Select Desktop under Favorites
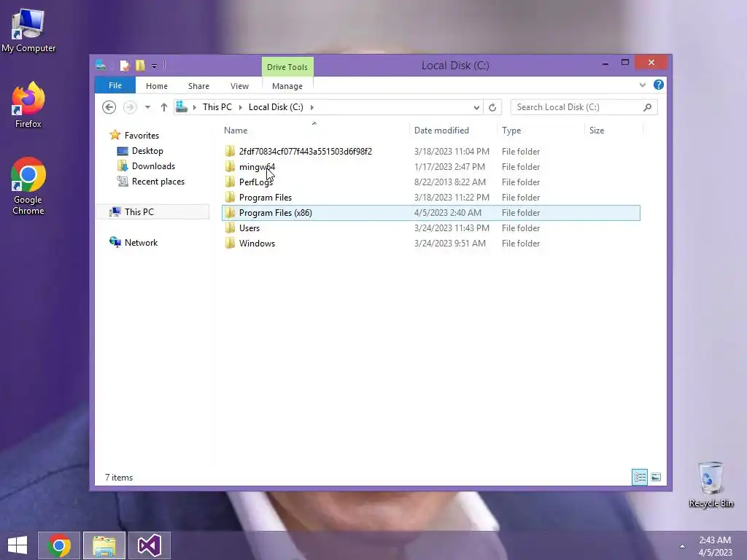 coord(147,151)
